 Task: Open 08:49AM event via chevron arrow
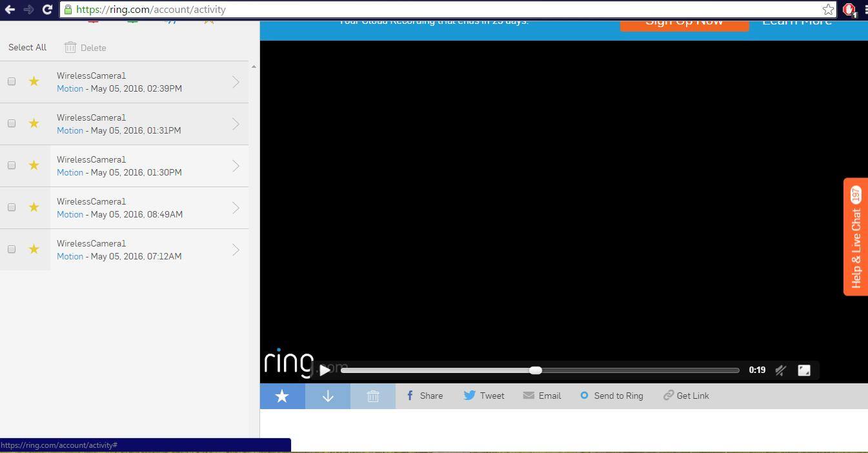coord(236,208)
